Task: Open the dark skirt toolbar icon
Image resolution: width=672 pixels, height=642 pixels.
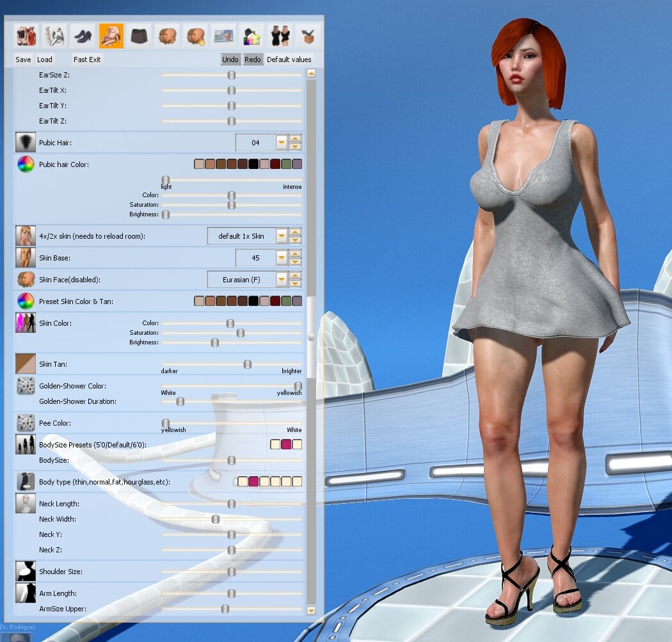Action: [x=140, y=36]
